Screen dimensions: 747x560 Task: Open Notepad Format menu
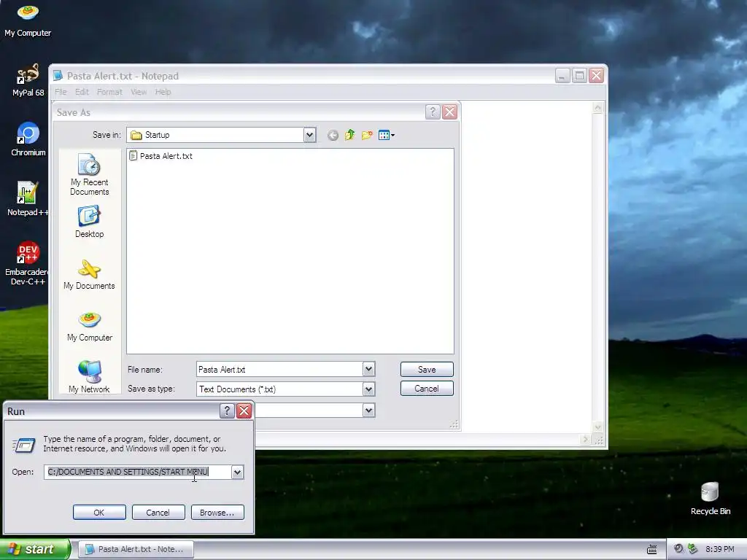click(109, 92)
